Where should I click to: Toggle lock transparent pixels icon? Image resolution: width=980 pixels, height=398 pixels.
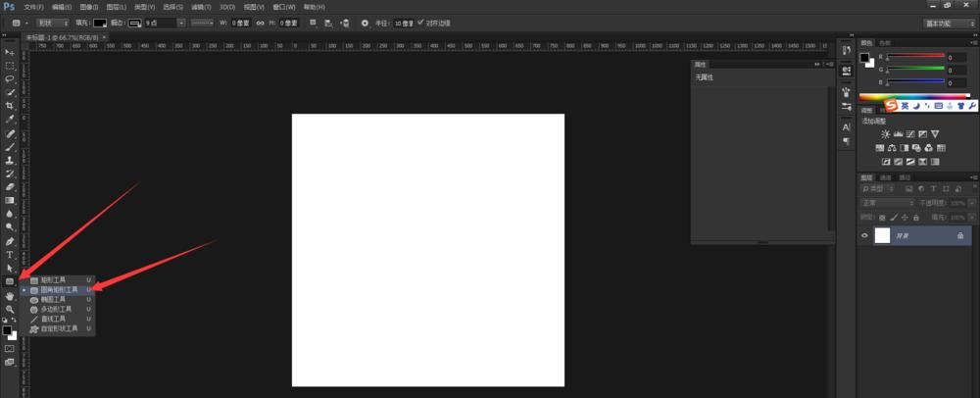click(x=882, y=218)
